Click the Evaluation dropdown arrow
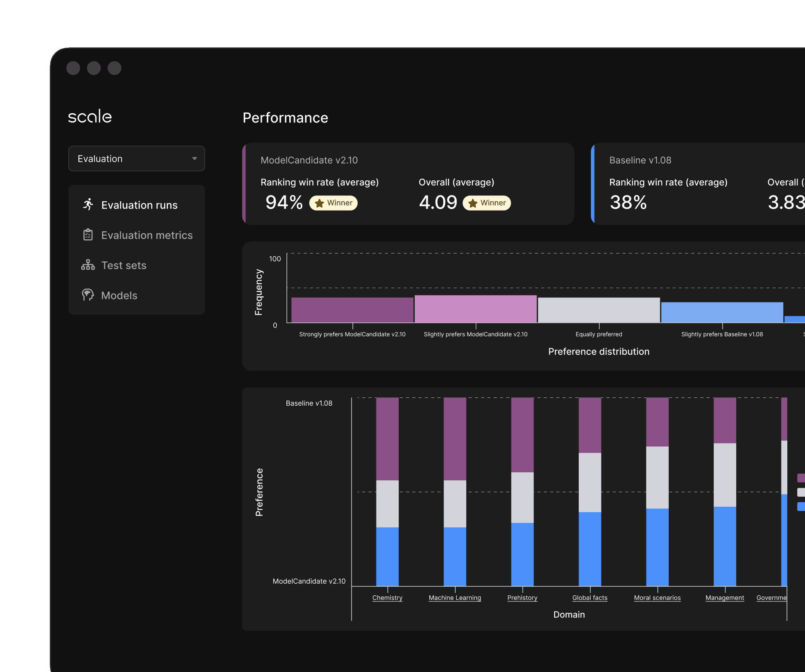Image resolution: width=805 pixels, height=672 pixels. click(x=195, y=159)
